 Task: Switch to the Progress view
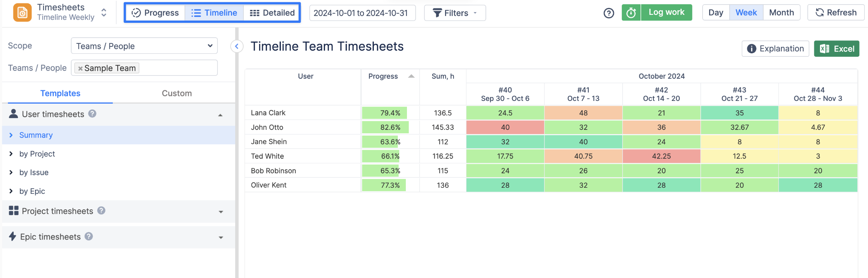155,13
